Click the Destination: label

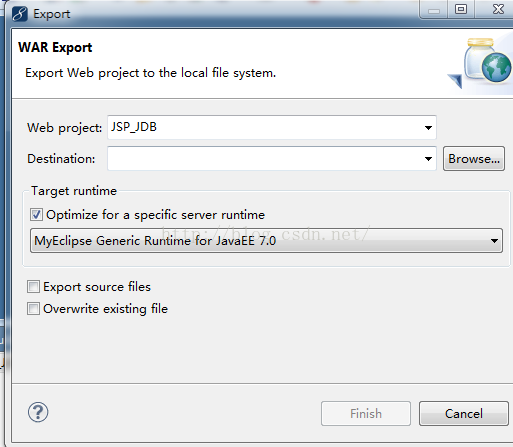[61, 159]
